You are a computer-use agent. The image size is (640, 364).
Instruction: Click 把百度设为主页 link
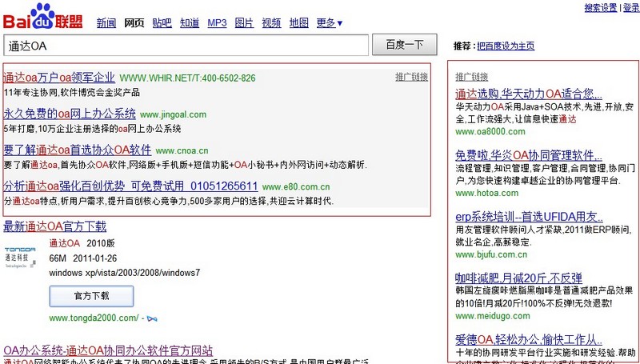coord(506,46)
